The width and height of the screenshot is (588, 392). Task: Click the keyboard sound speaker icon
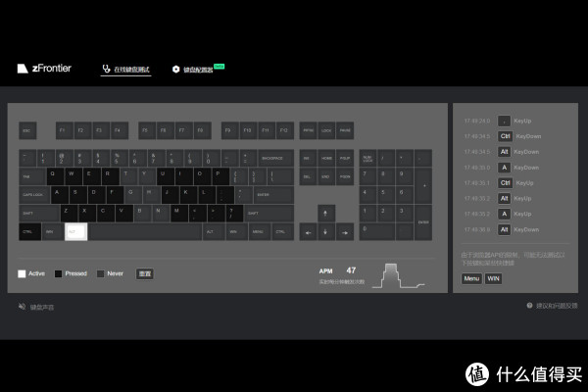tap(22, 307)
